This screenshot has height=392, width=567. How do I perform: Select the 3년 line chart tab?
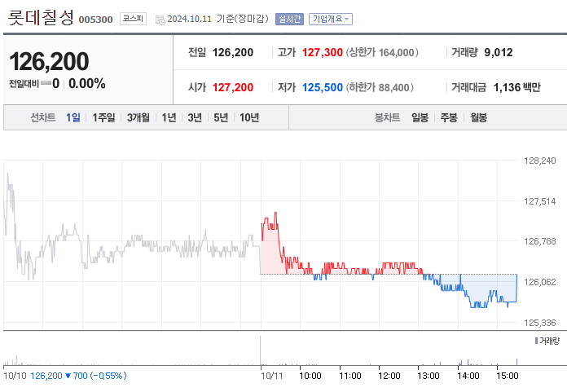coord(195,117)
